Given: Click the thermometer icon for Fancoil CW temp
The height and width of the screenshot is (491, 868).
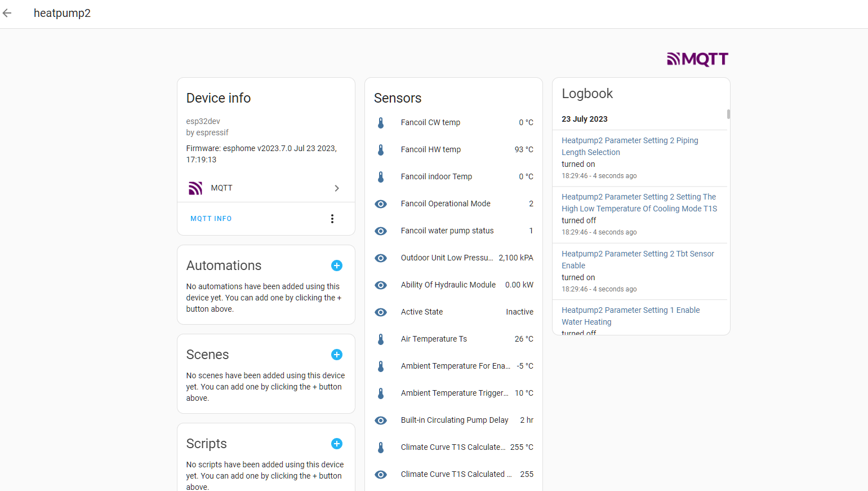Looking at the screenshot, I should (x=381, y=123).
